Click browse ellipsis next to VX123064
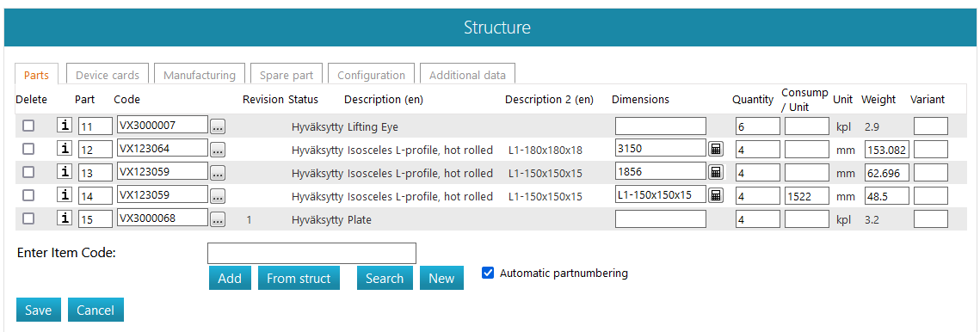980x332 pixels. [218, 150]
